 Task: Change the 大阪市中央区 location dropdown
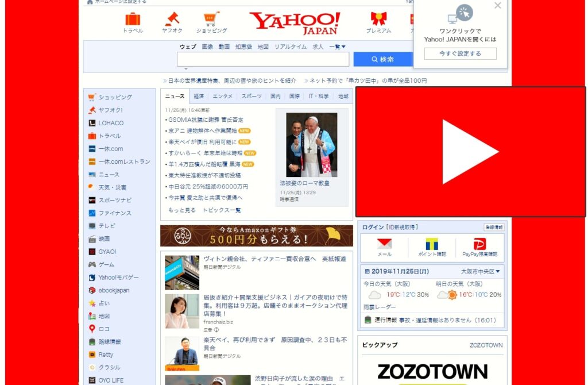point(481,271)
